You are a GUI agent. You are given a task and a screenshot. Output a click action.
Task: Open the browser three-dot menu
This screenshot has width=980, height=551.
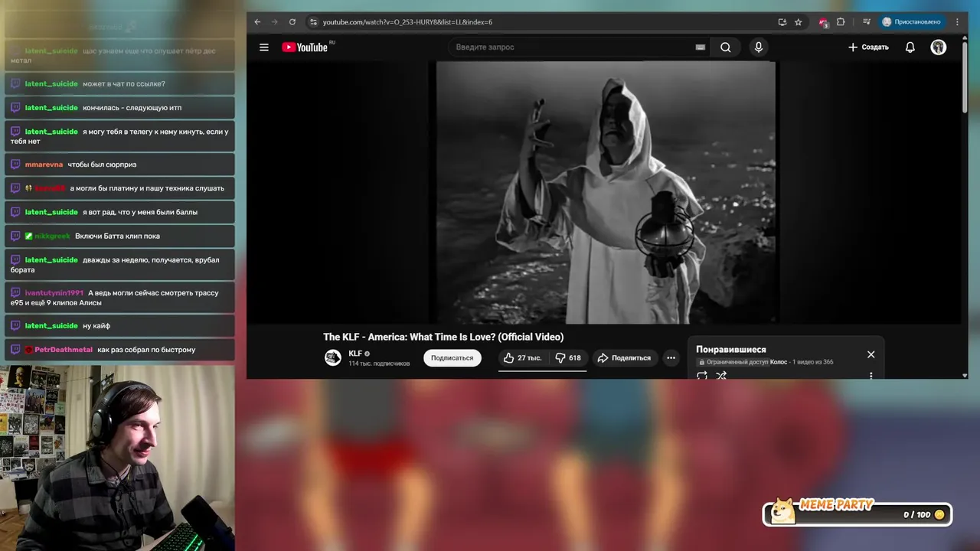pos(957,22)
